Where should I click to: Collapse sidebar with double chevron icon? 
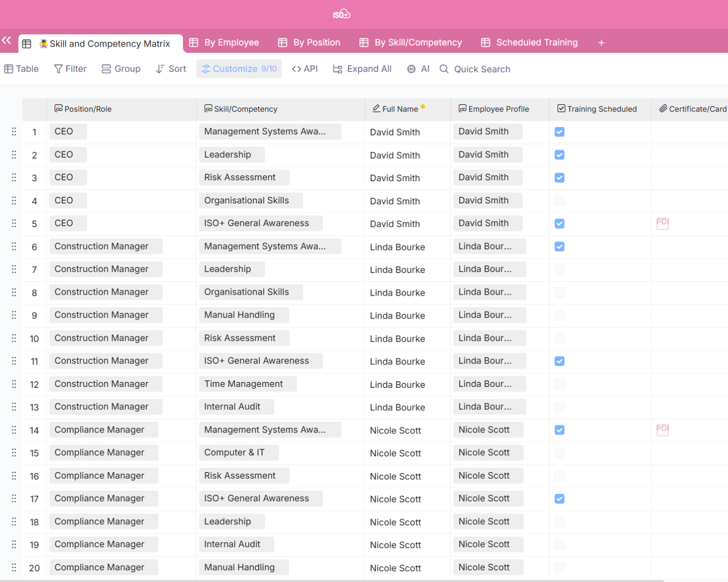7,41
